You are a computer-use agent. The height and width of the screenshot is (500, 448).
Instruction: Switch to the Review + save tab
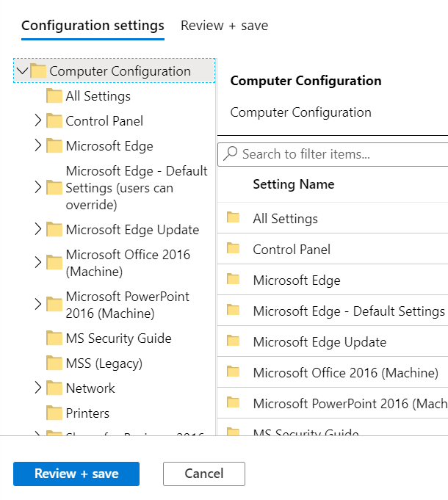tap(224, 26)
